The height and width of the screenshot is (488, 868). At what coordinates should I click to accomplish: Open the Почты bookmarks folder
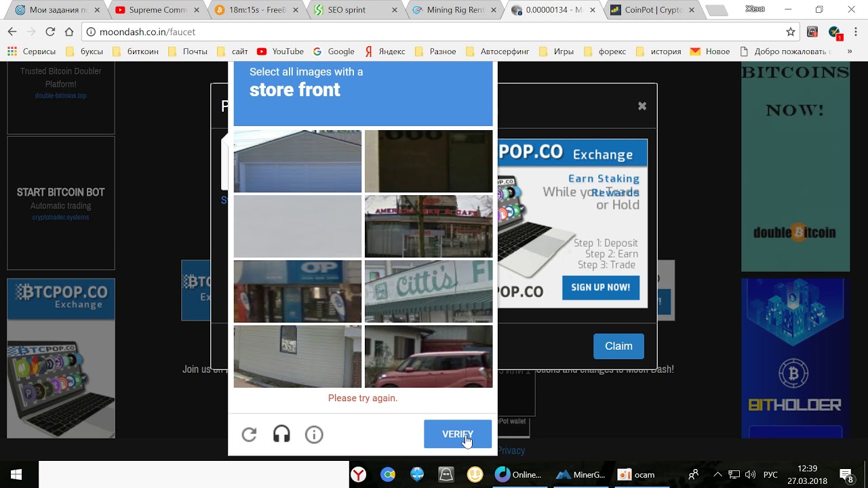pyautogui.click(x=187, y=52)
